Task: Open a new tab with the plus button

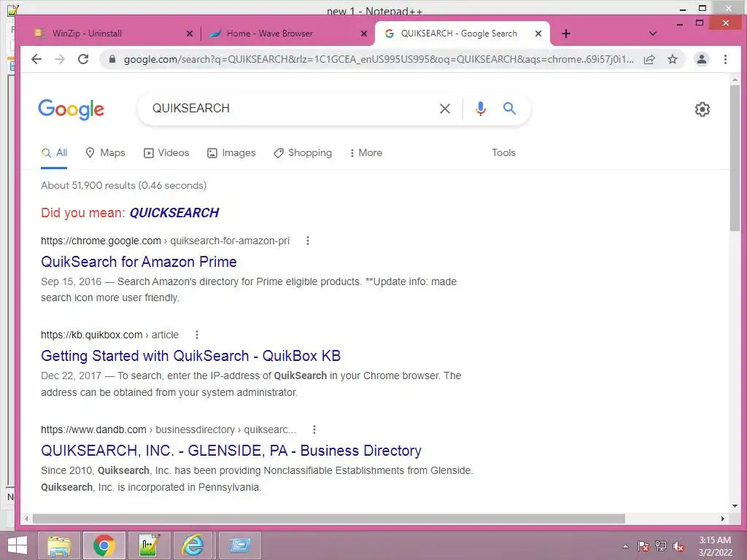Action: tap(565, 34)
